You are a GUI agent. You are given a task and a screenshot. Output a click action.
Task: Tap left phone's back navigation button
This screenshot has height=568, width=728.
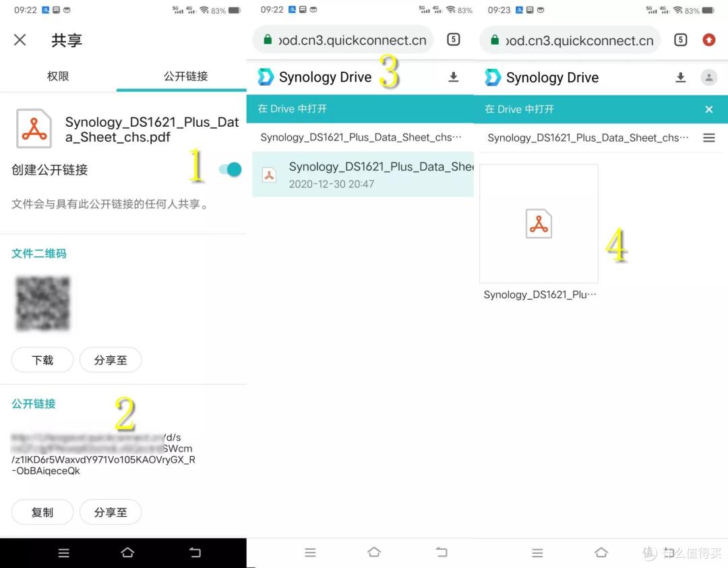pos(195,552)
